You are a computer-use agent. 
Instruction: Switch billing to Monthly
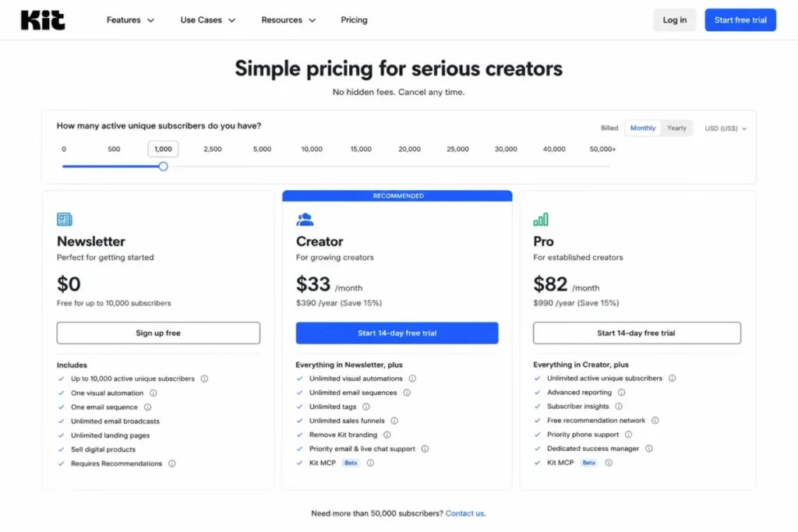click(643, 129)
